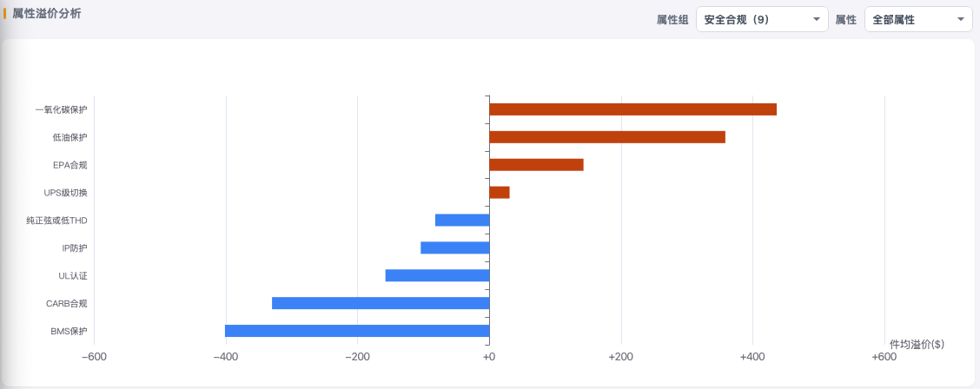Select the EPA合规 bar in chart

coord(536,165)
